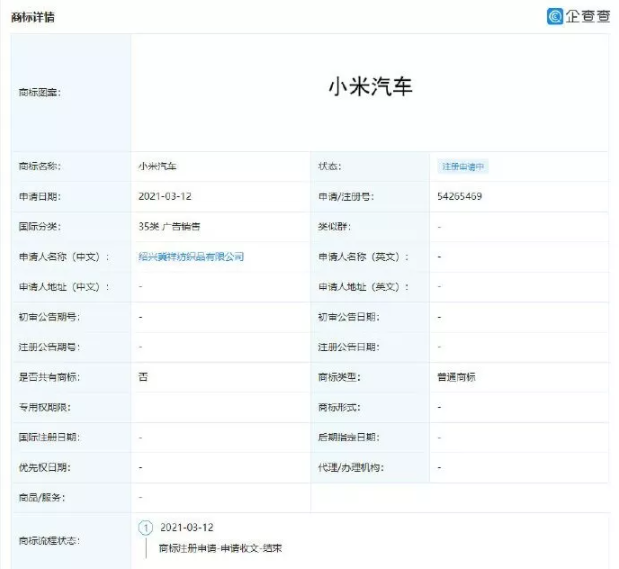This screenshot has width=619, height=569.
Task: Open the blue applicant company name link
Action: tap(191, 257)
